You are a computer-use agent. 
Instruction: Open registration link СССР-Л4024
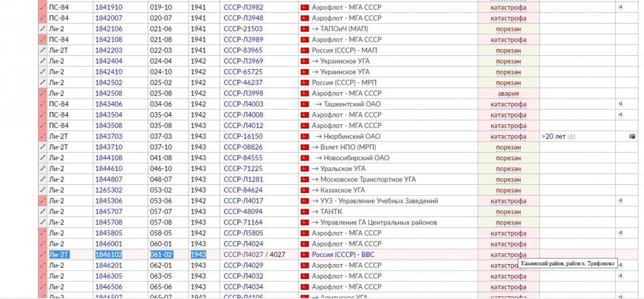244,244
